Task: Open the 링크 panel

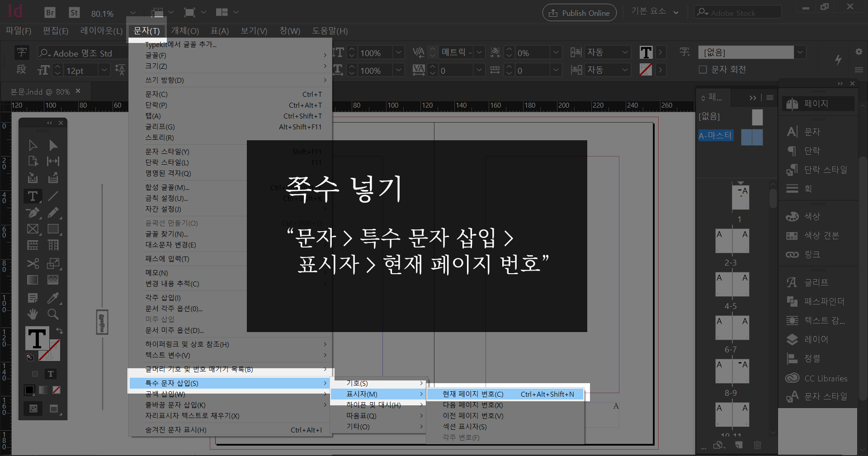Action: 803,254
